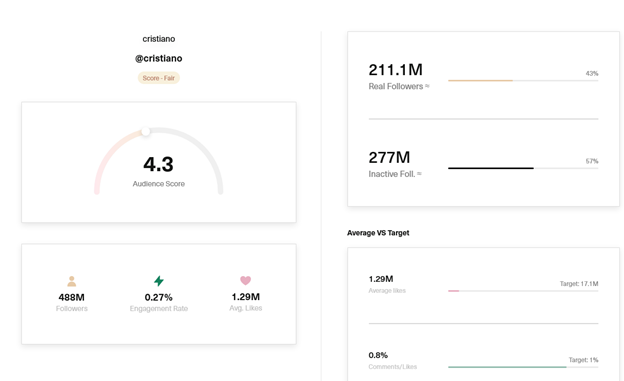The width and height of the screenshot is (624, 381).
Task: Select the 488M followers value
Action: [x=72, y=297]
